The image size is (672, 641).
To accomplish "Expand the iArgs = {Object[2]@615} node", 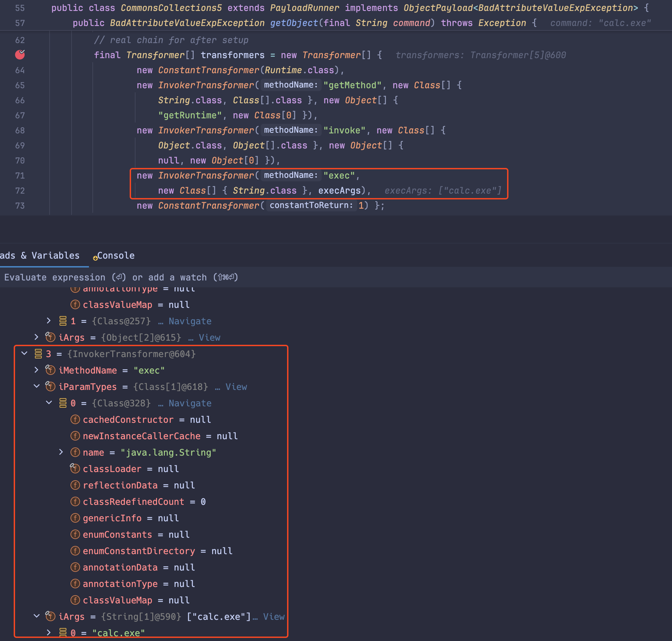I will (37, 337).
